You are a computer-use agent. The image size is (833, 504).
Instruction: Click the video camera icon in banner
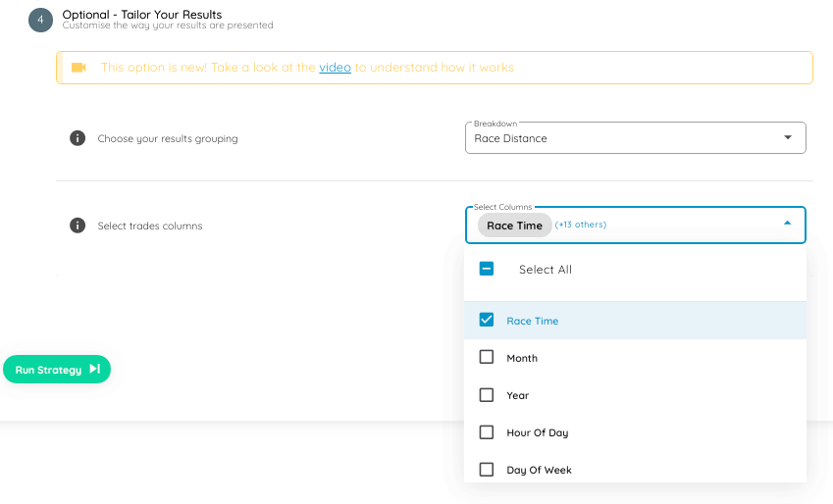[x=78, y=68]
